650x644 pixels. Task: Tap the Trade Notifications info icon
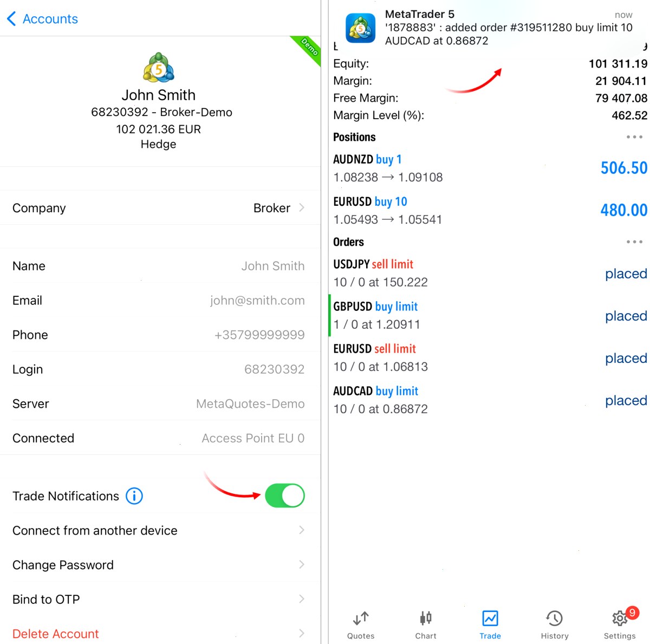click(x=134, y=496)
